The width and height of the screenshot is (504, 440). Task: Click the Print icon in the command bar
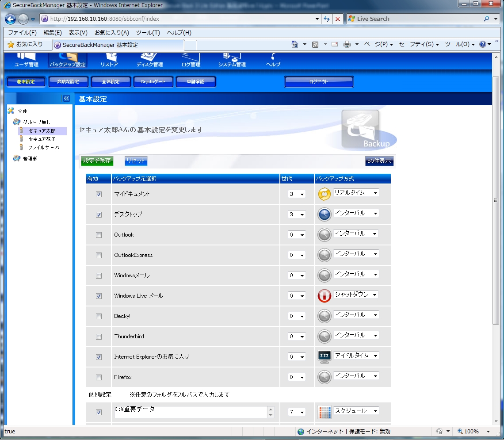pos(347,44)
